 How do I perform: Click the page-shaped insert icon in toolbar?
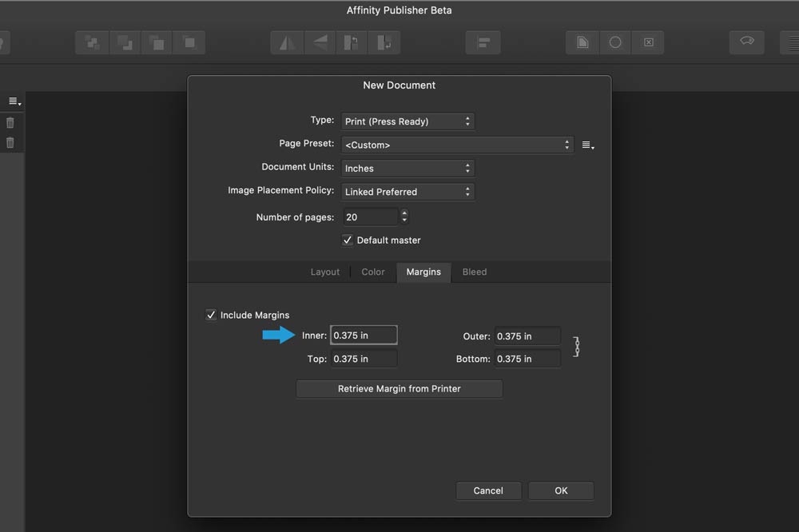pyautogui.click(x=582, y=43)
